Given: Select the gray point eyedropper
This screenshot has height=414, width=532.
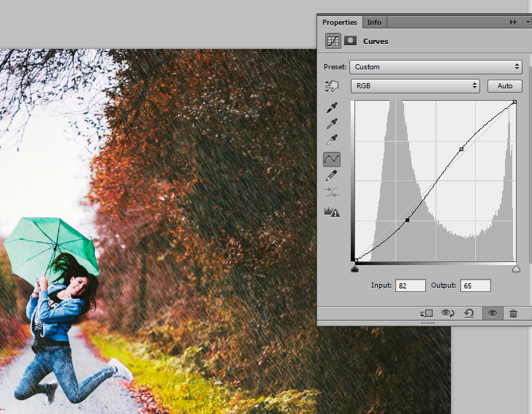Looking at the screenshot, I should [332, 123].
